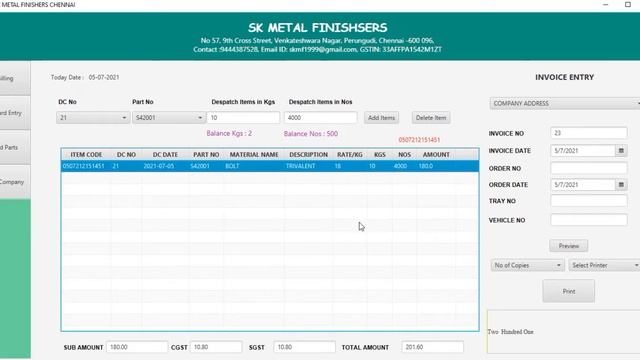Click the AMOUNT column header
The height and width of the screenshot is (360, 640).
click(436, 155)
